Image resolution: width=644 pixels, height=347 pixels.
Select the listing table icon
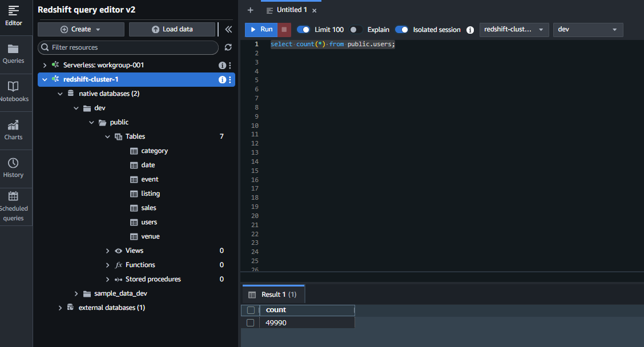click(134, 194)
